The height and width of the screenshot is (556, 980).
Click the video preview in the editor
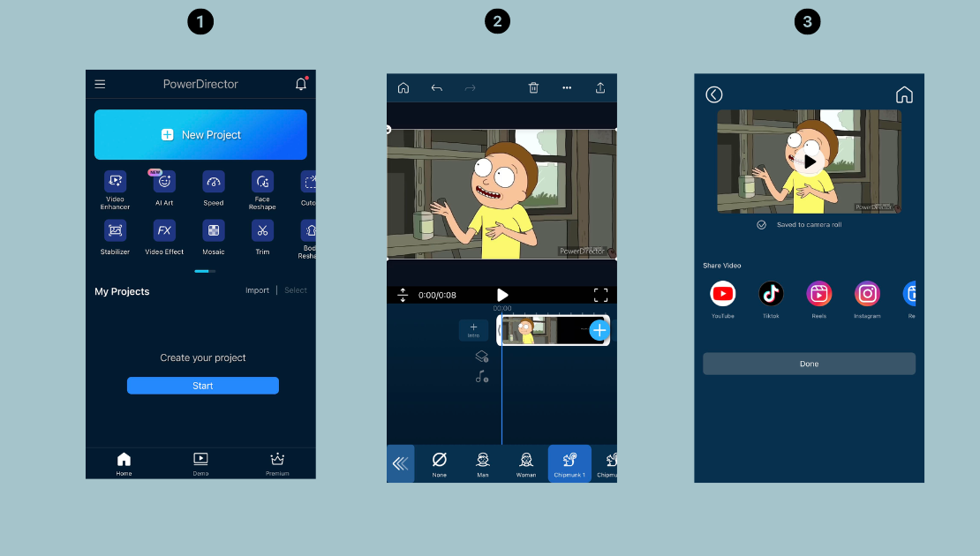501,193
